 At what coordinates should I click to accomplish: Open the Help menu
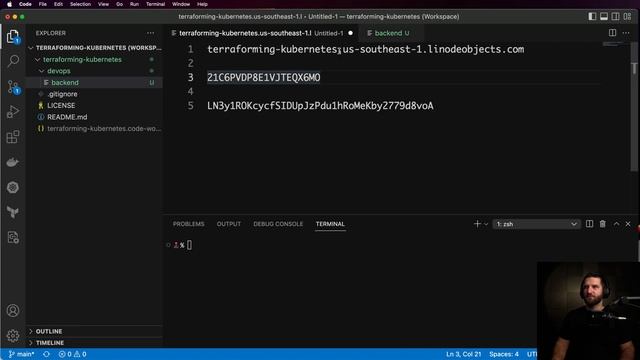coord(202,4)
